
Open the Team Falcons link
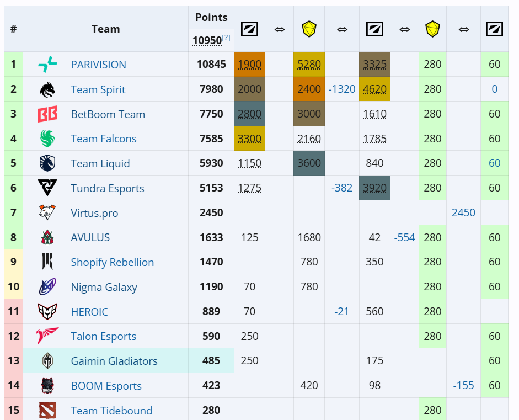(104, 139)
